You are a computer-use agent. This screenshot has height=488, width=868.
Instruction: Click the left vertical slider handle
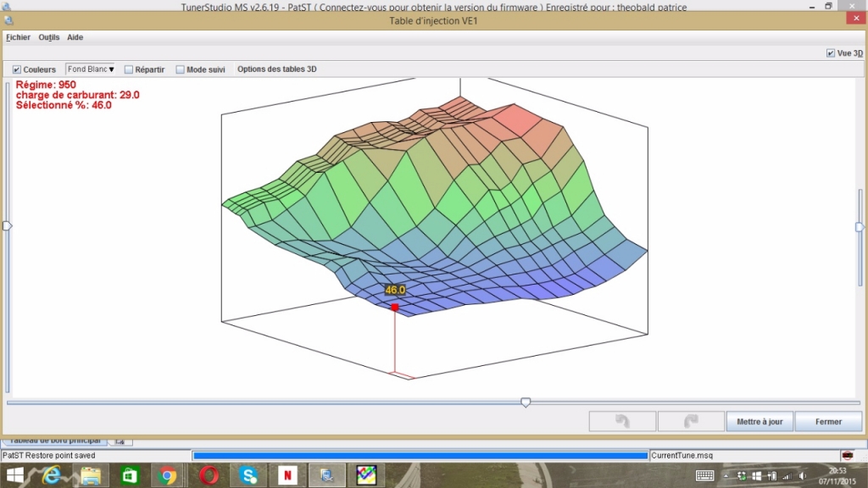[7, 225]
